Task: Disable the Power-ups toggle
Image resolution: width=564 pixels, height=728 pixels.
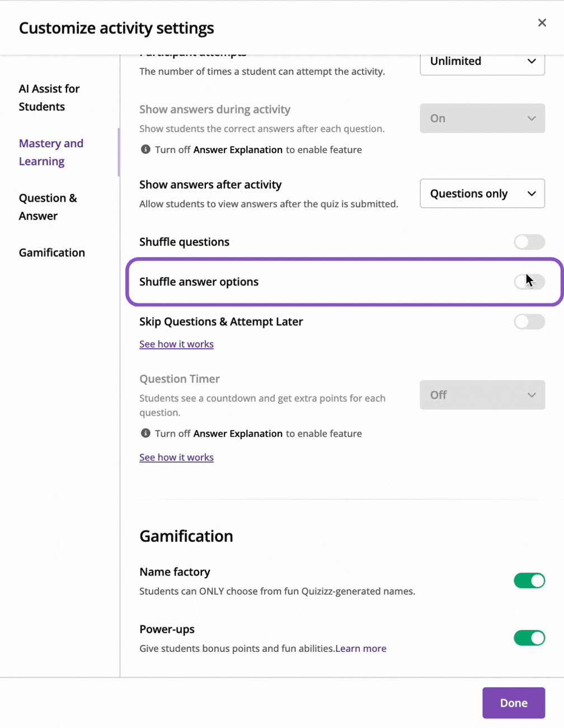Action: point(529,638)
